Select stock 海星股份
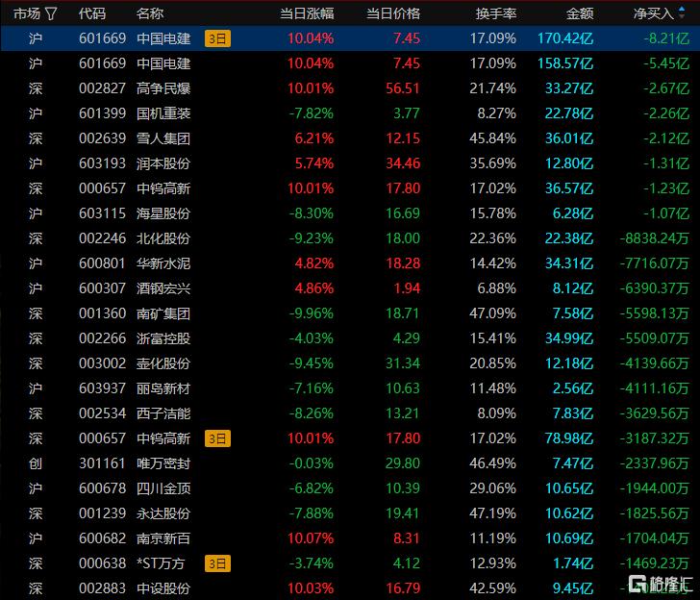This screenshot has height=600, width=700. (x=163, y=213)
